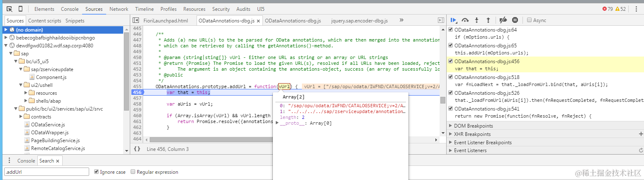Viewport: 644px width, 180px height.
Task: Uncheck the Ignore case checkbox
Action: [x=97, y=172]
